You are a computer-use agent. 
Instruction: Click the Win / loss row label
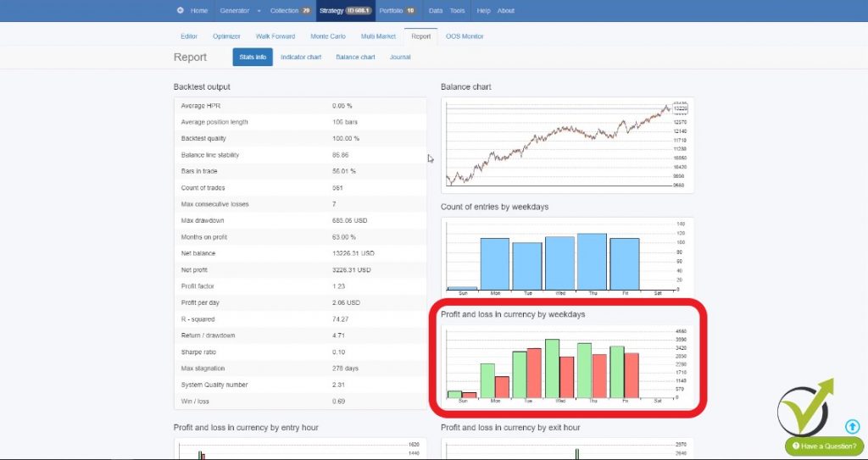pos(193,402)
